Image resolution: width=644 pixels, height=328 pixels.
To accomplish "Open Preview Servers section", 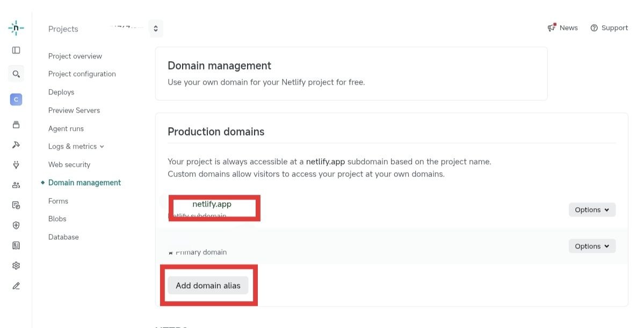I will [74, 111].
